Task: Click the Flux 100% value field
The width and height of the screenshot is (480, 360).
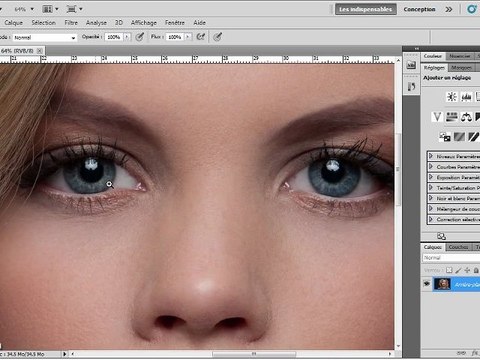Action: tap(175, 37)
